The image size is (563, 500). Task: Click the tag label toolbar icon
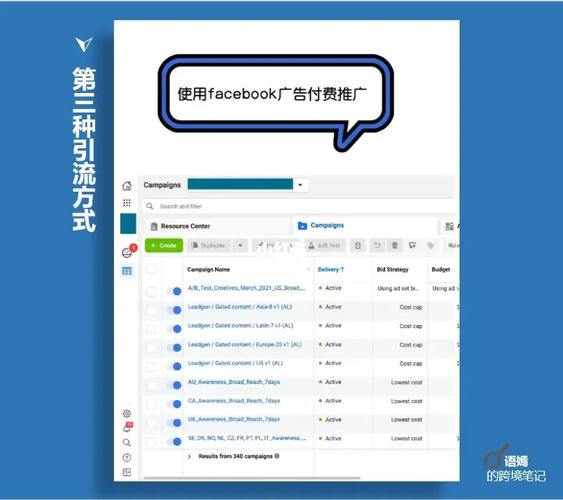click(x=430, y=246)
